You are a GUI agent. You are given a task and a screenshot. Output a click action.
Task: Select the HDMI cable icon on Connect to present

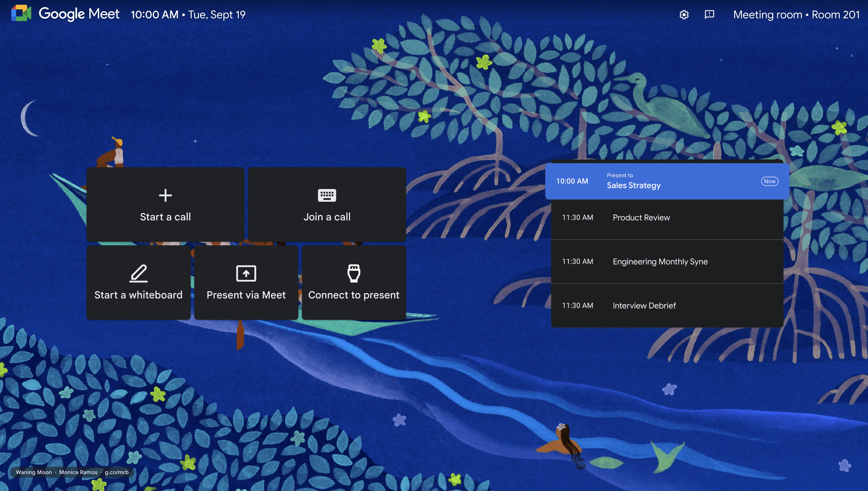tap(354, 273)
